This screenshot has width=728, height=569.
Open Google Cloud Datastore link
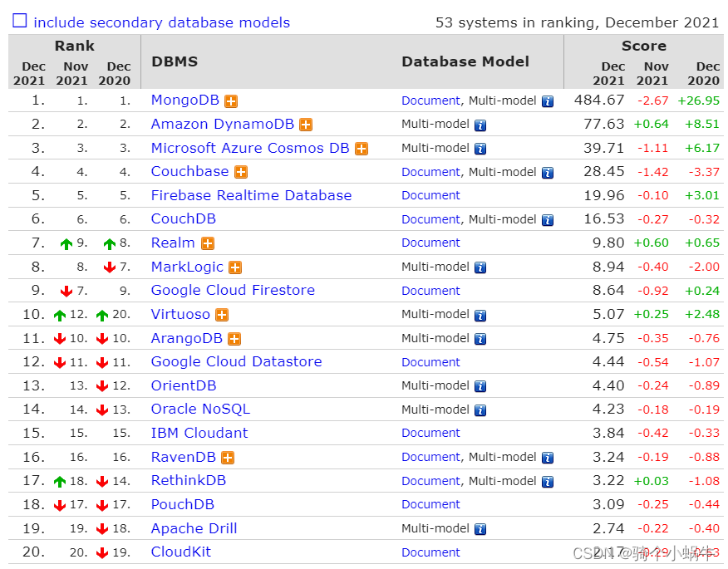click(x=236, y=362)
